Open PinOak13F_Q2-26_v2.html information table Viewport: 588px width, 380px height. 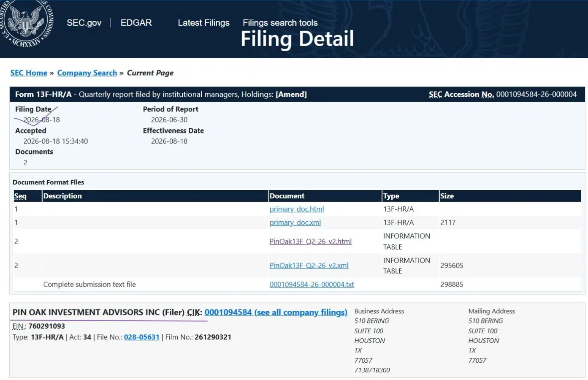coord(310,242)
